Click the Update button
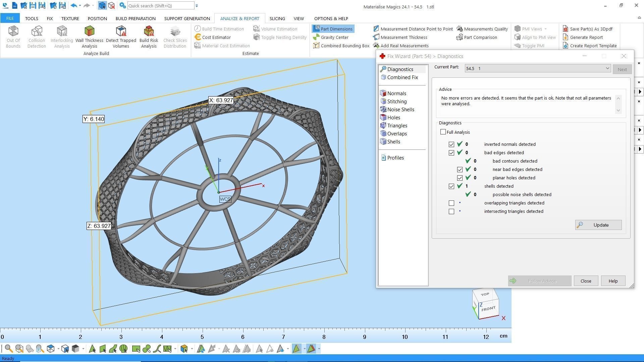644x362 pixels. (598, 225)
